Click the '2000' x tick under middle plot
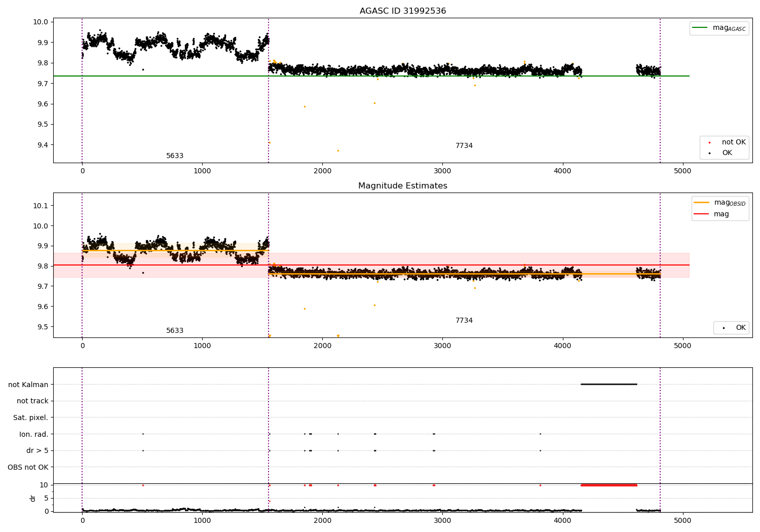The image size is (760, 532). [x=322, y=346]
